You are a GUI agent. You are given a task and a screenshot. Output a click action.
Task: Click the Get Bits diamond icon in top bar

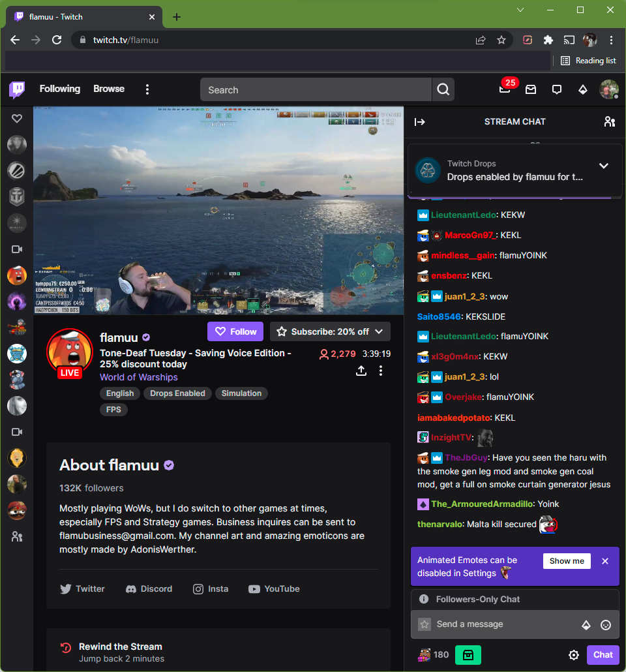click(x=583, y=89)
